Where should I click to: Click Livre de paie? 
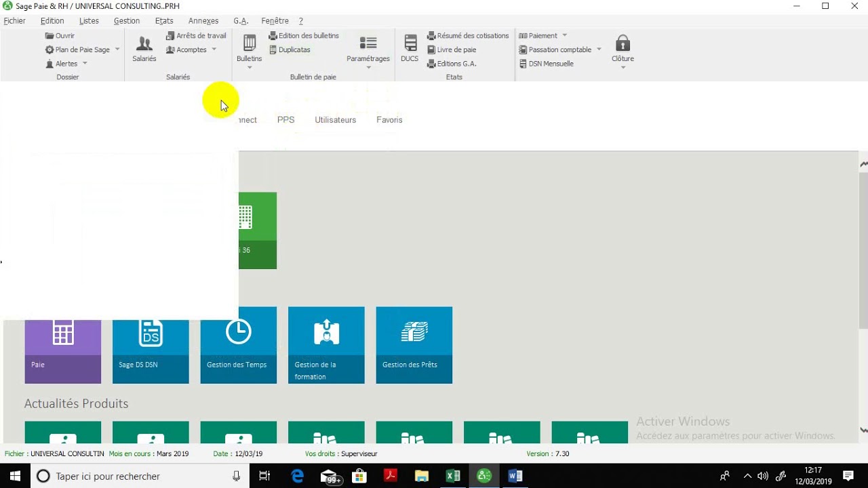452,49
